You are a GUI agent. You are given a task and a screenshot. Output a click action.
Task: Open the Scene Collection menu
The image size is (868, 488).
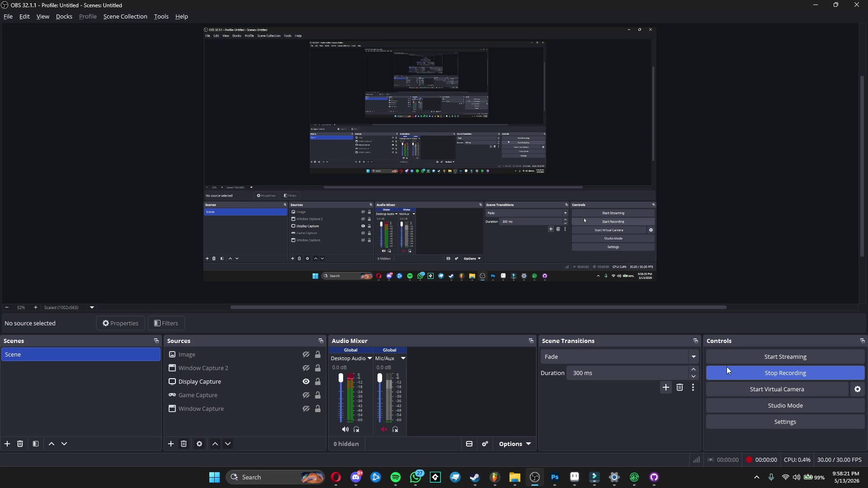click(125, 16)
